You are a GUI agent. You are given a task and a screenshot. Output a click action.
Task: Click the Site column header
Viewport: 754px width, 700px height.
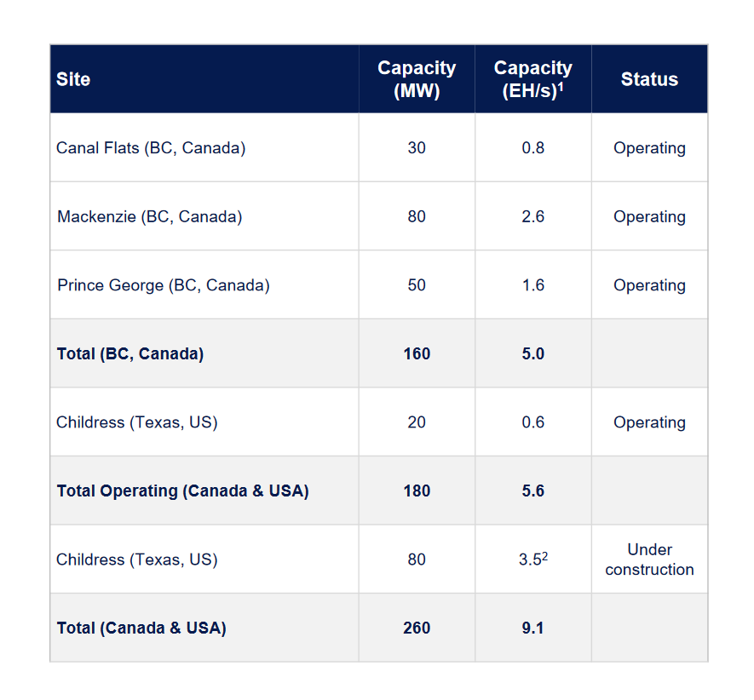(x=73, y=79)
